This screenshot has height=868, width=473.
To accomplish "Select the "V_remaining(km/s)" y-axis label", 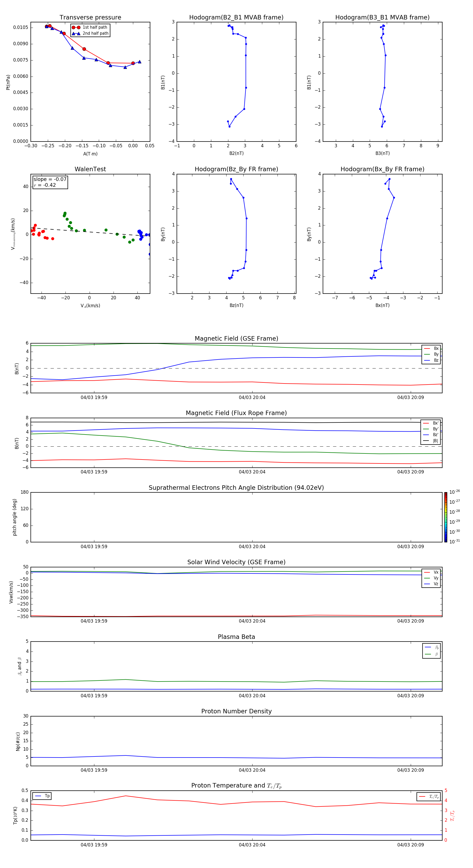I will pos(13,234).
